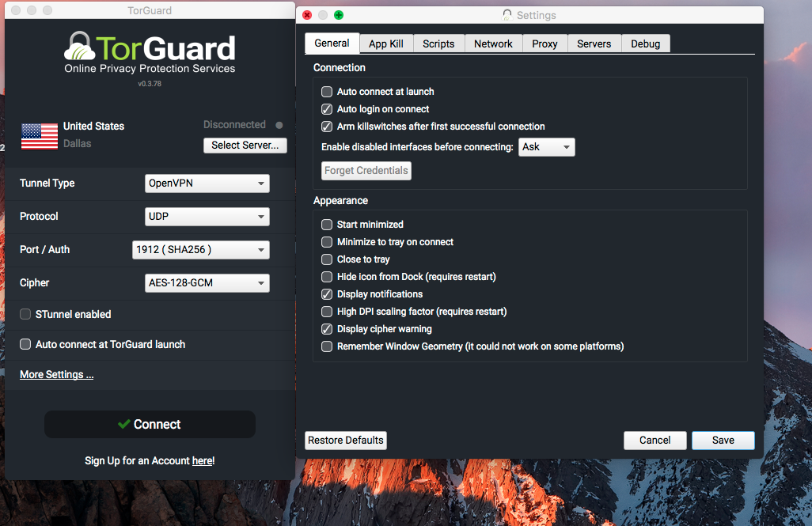Click the Dallas city label
The image size is (812, 526).
point(77,143)
